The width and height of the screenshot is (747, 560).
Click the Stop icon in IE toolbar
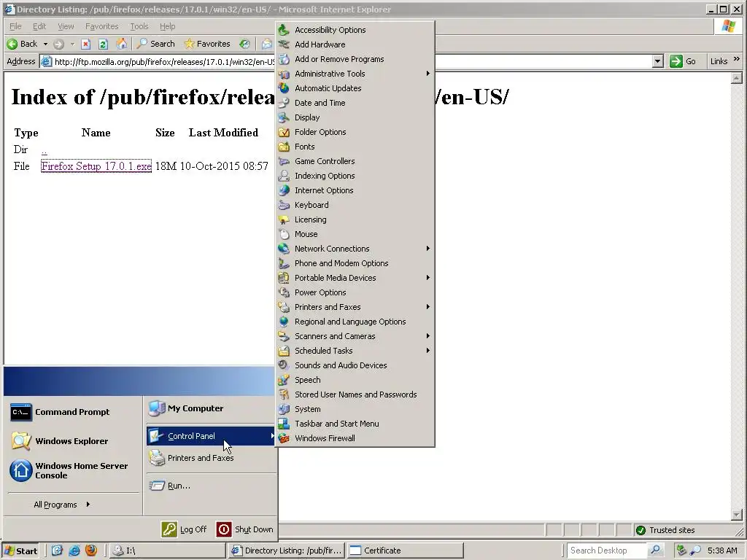pos(86,44)
